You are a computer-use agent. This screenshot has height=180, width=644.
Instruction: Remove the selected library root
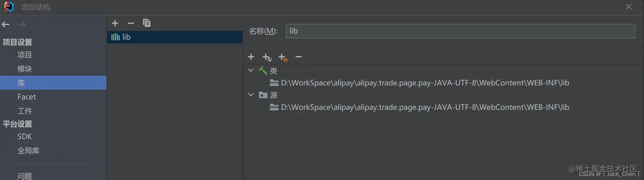click(299, 57)
